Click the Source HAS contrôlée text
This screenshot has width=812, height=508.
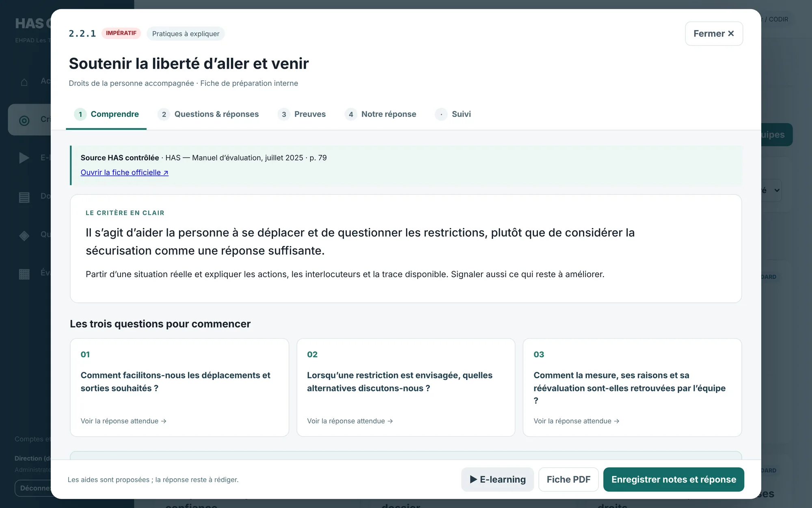(x=120, y=158)
